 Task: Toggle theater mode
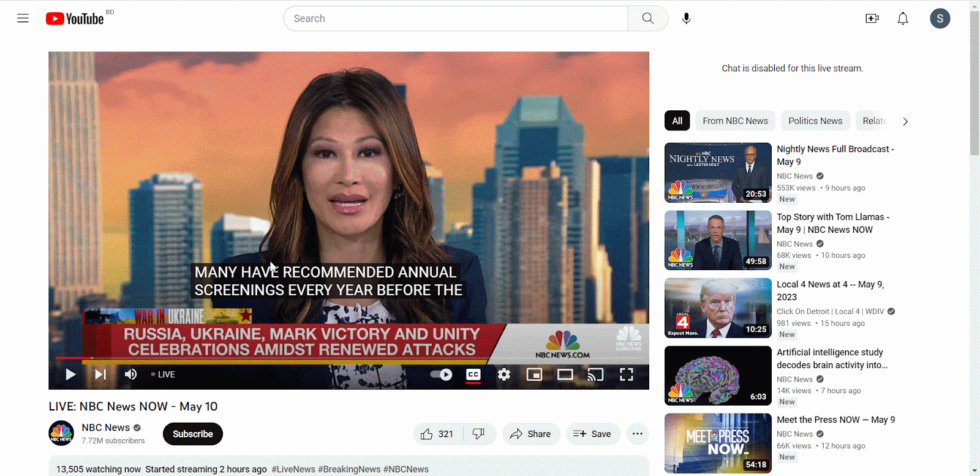(565, 374)
